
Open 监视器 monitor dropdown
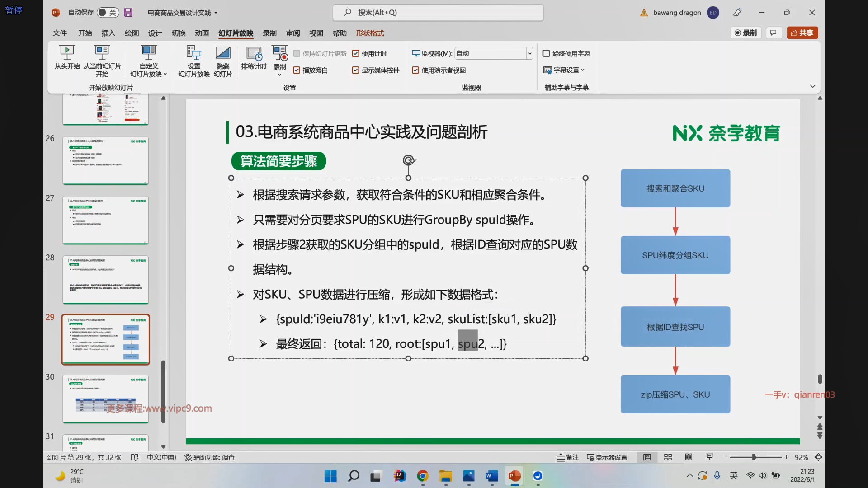pos(529,53)
